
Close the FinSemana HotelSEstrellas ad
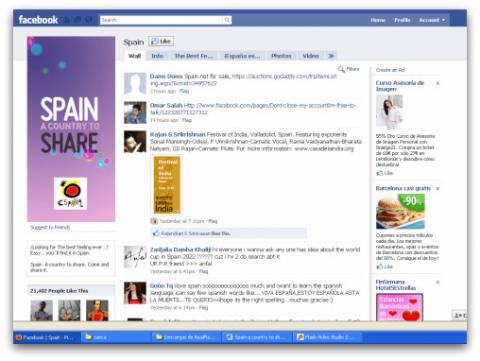438,282
